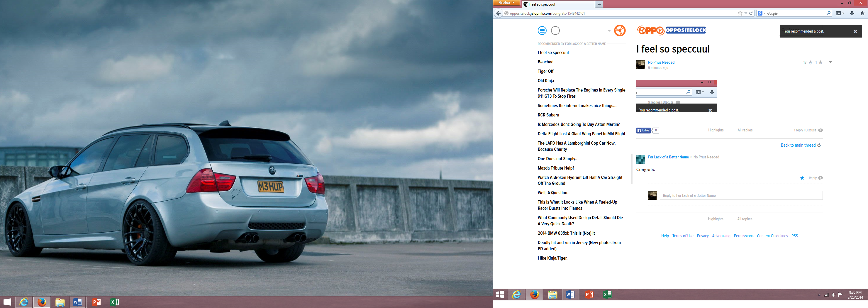The image size is (868, 308).
Task: Open 'One Does not Simply..' sidebar post
Action: coord(557,159)
